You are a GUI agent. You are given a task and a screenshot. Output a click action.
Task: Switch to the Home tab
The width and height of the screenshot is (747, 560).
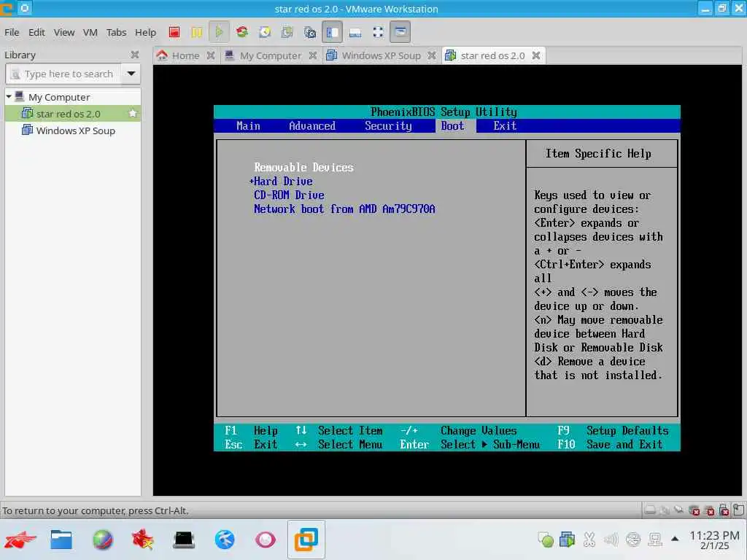tap(185, 55)
